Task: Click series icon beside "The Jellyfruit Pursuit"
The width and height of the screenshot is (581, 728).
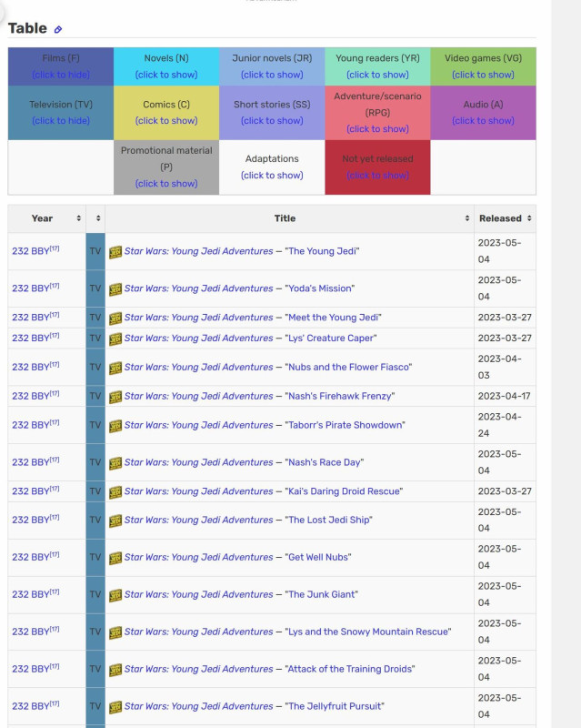Action: point(115,707)
